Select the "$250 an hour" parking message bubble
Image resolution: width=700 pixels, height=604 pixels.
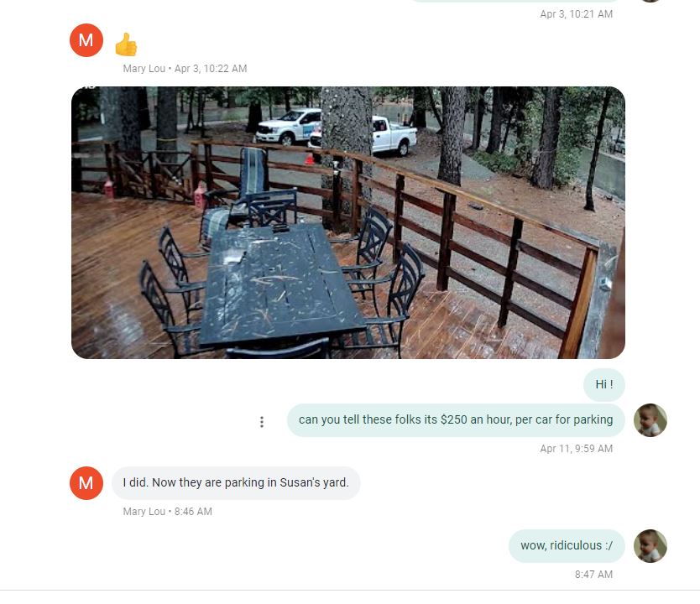point(456,420)
